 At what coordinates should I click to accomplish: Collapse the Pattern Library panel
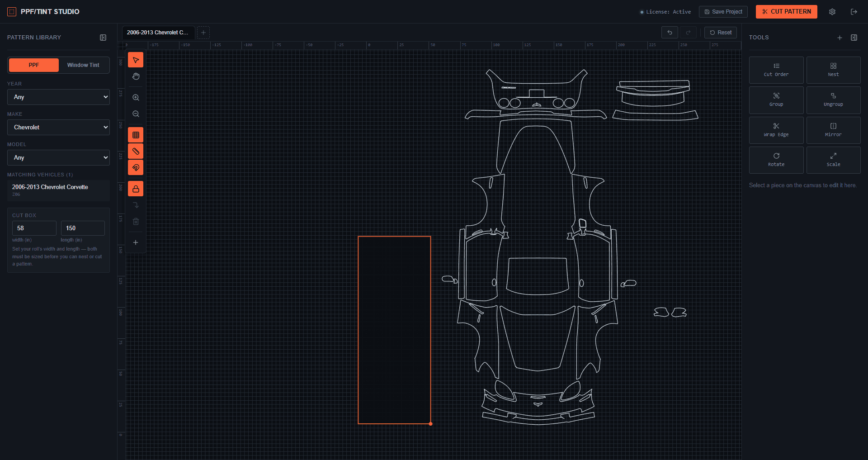click(103, 38)
